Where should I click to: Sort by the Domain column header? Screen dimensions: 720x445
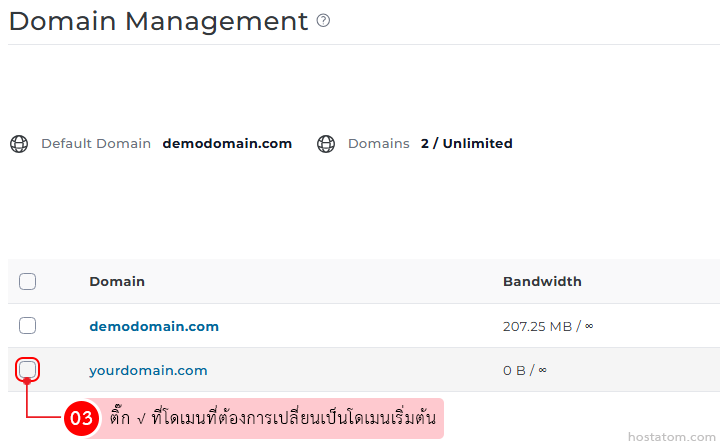[117, 282]
